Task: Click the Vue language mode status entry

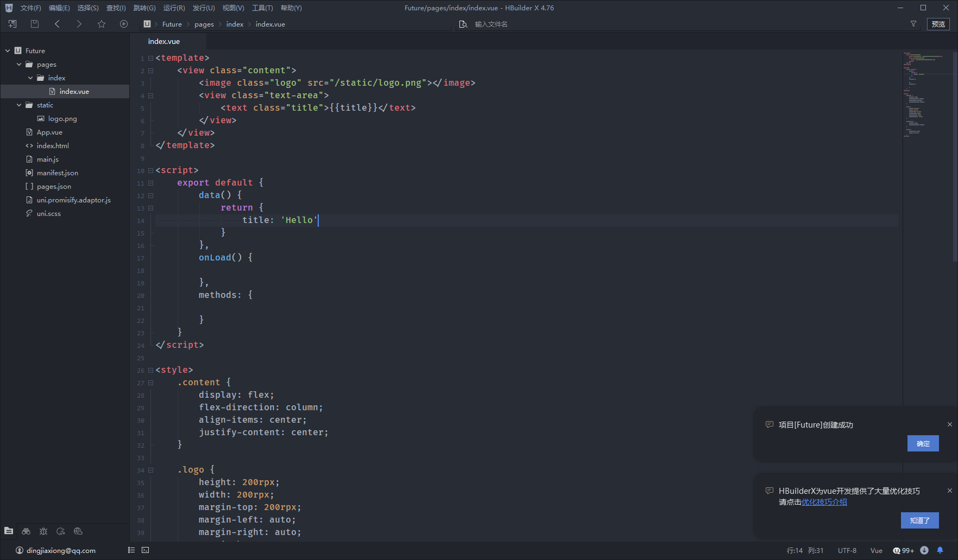Action: click(x=877, y=550)
